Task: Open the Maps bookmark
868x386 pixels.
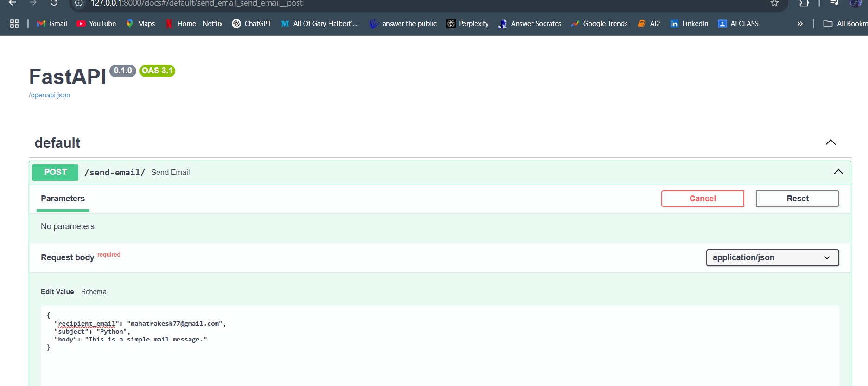Action: 140,24
